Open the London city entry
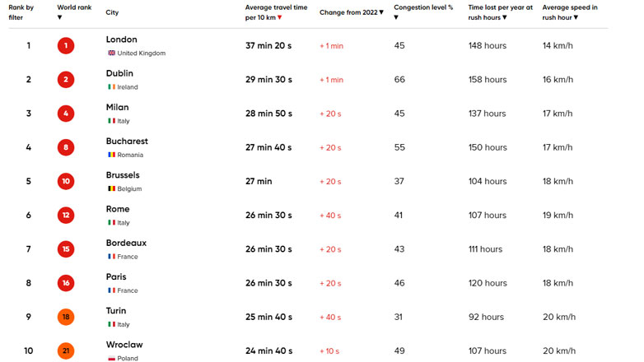This screenshot has width=644, height=362. tap(122, 39)
